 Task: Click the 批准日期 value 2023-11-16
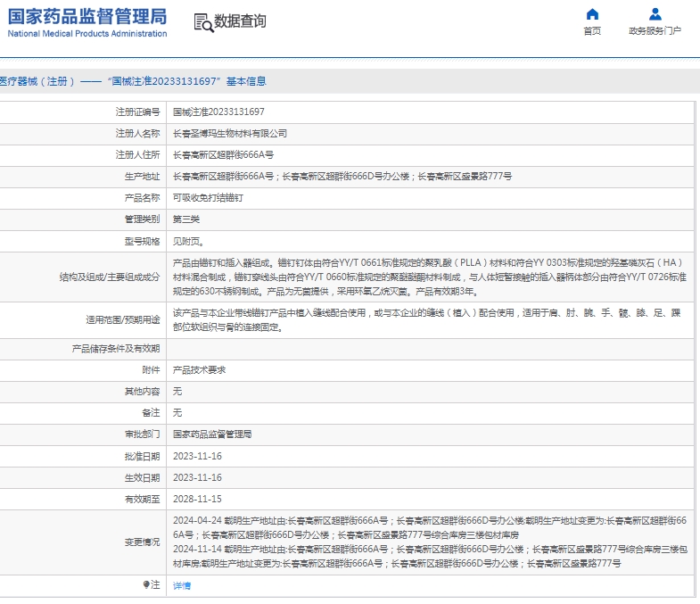(197, 456)
